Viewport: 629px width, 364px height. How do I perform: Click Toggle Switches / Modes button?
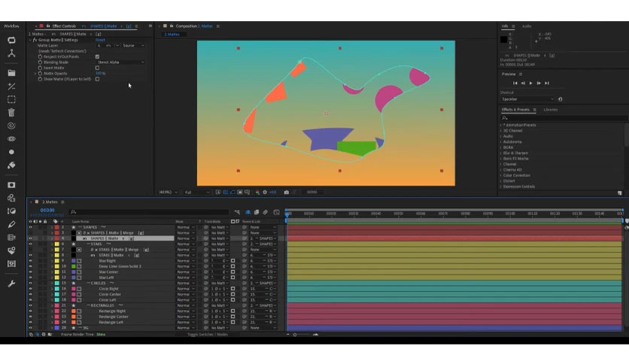coord(208,335)
